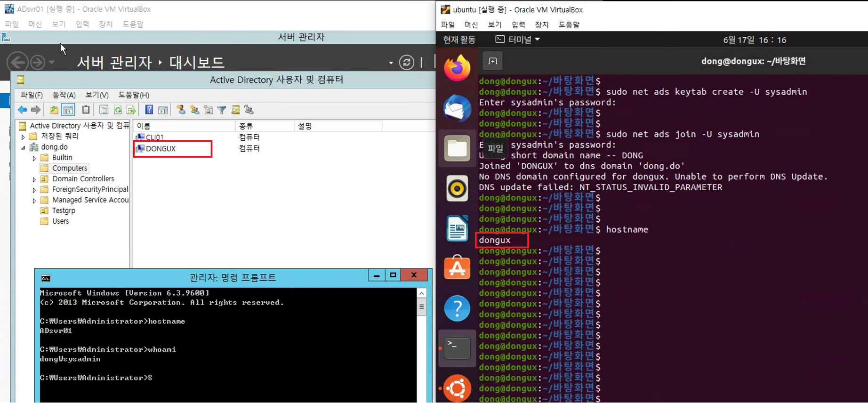
Task: Click command prompt system menu icon
Action: (46, 278)
